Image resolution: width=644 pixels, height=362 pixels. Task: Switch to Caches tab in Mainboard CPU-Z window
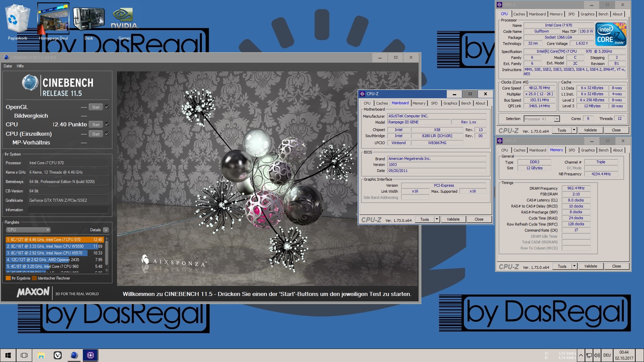382,103
